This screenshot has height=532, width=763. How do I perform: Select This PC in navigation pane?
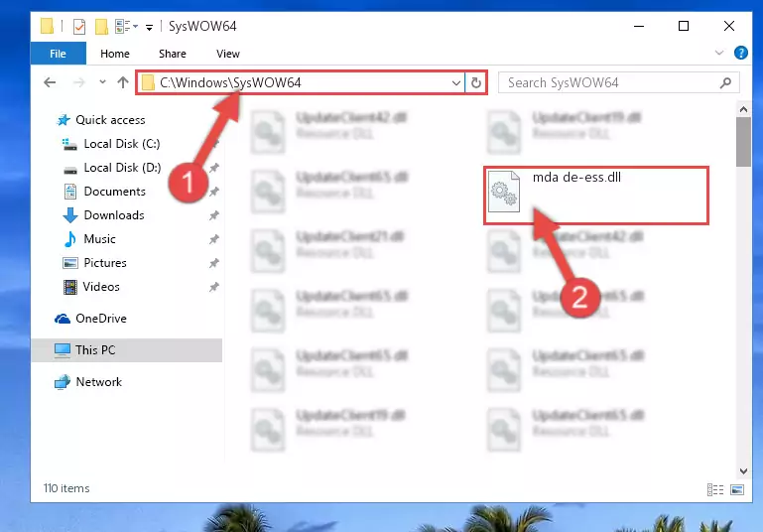(x=126, y=350)
